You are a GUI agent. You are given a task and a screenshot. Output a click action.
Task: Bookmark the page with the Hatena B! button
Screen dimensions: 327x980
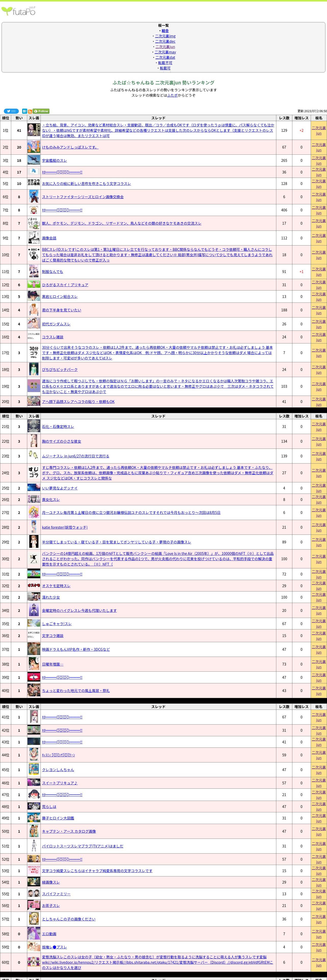(x=24, y=111)
